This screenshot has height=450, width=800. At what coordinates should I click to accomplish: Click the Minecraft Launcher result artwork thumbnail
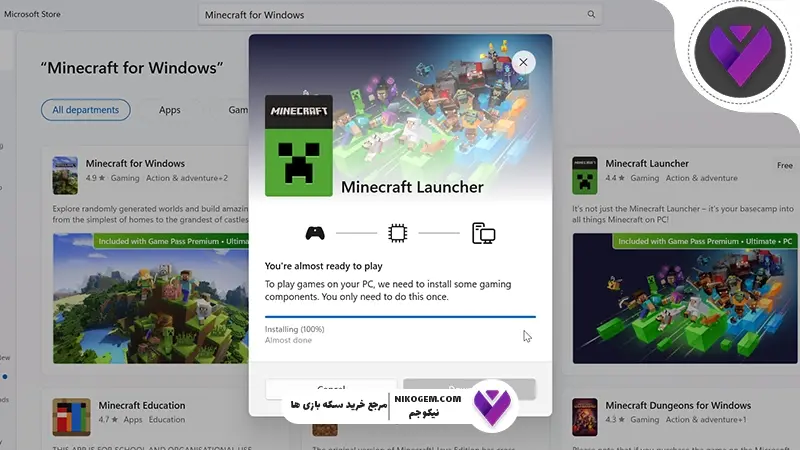point(684,298)
